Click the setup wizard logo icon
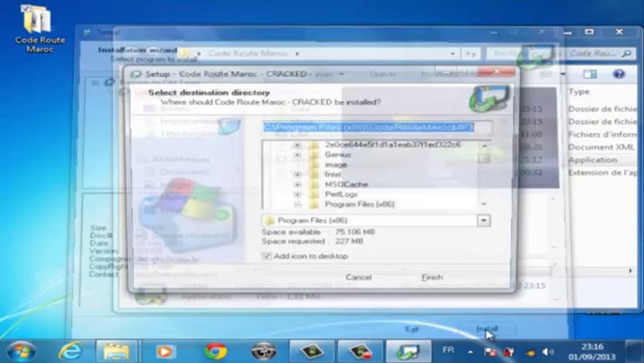 pos(489,98)
